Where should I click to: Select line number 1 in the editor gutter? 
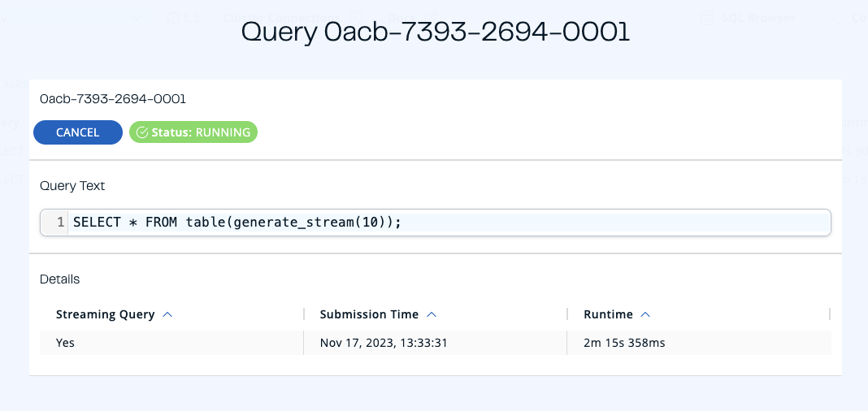click(61, 223)
